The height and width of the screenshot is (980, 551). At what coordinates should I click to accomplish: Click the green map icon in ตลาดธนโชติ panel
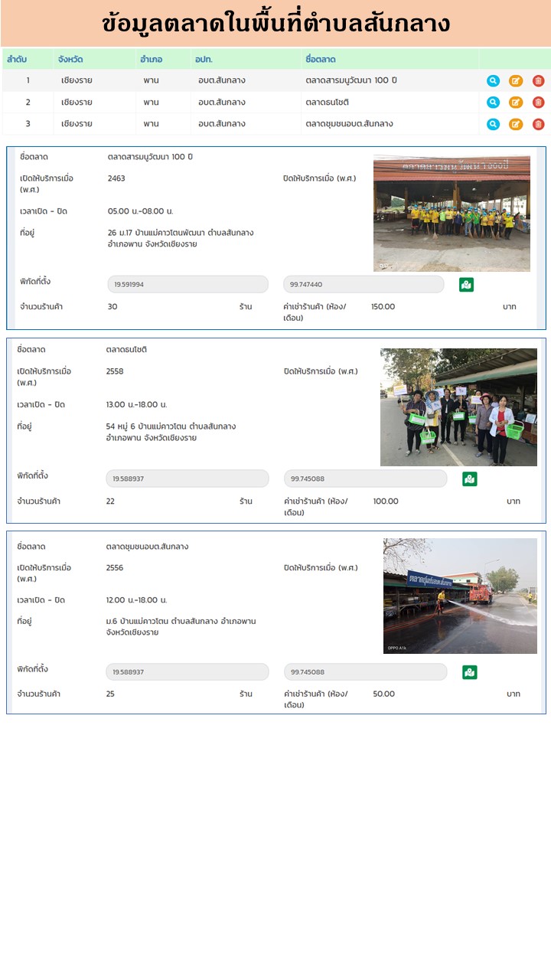click(x=470, y=479)
